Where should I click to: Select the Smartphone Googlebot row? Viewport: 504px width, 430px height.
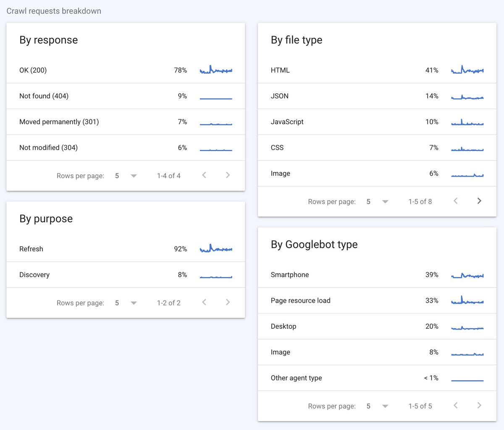point(377,274)
